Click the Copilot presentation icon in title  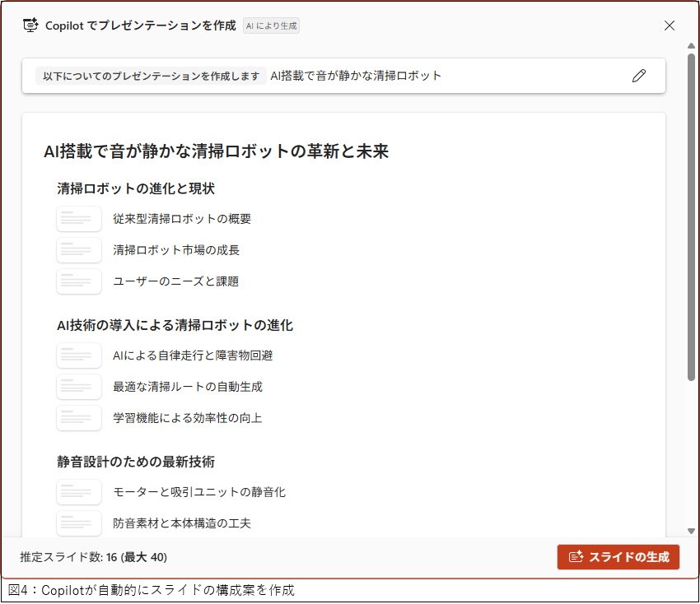point(30,26)
